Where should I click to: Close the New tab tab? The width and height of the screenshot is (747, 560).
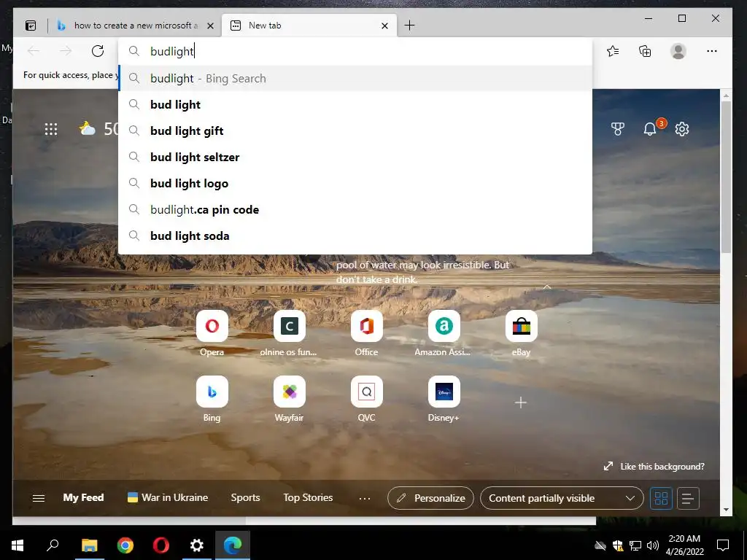point(384,26)
